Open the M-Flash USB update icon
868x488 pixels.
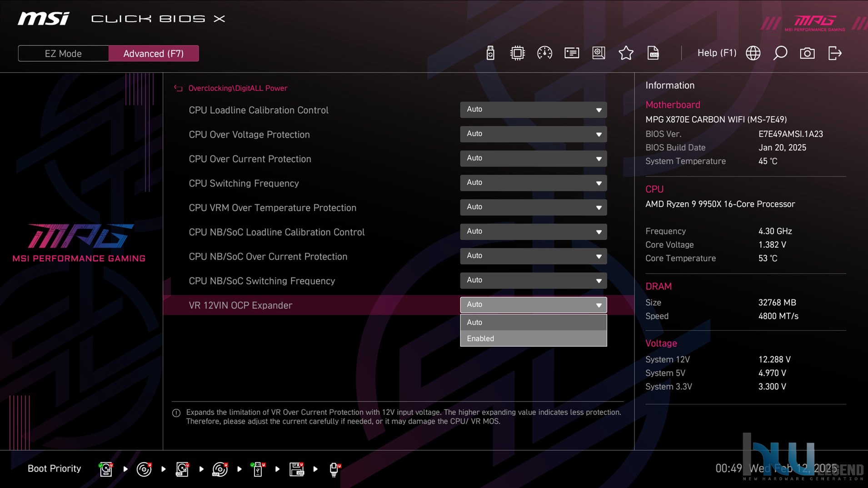(x=490, y=53)
